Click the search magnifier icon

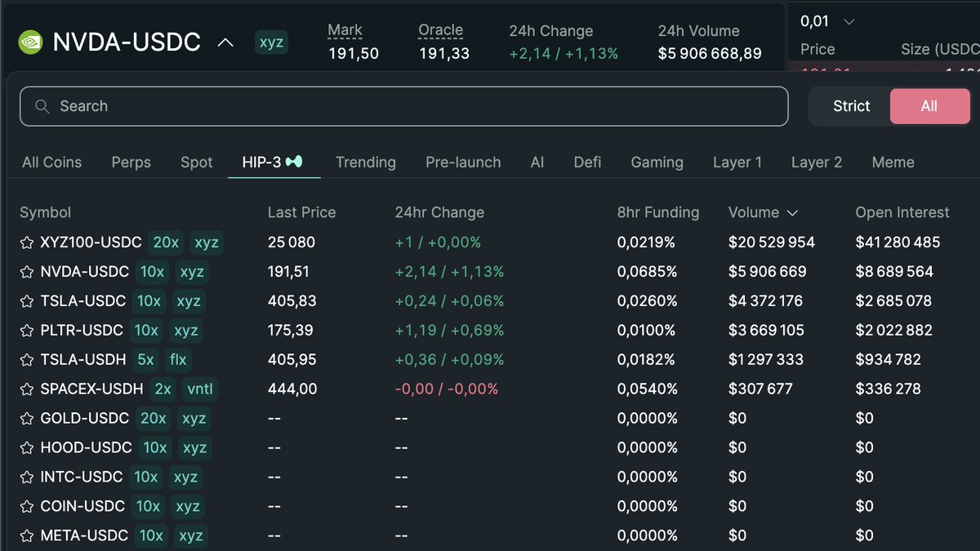(x=42, y=106)
